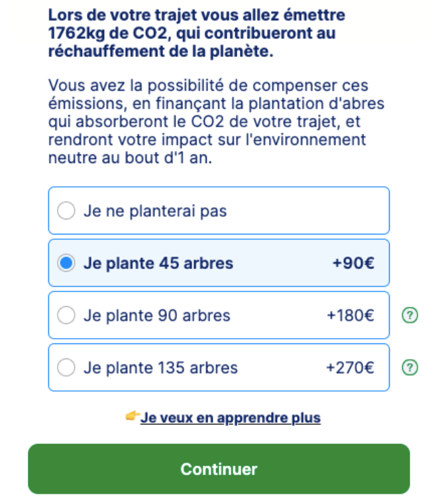The image size is (448, 501).
Task: Click the '1762kg' figure in heading
Action: 76,33
